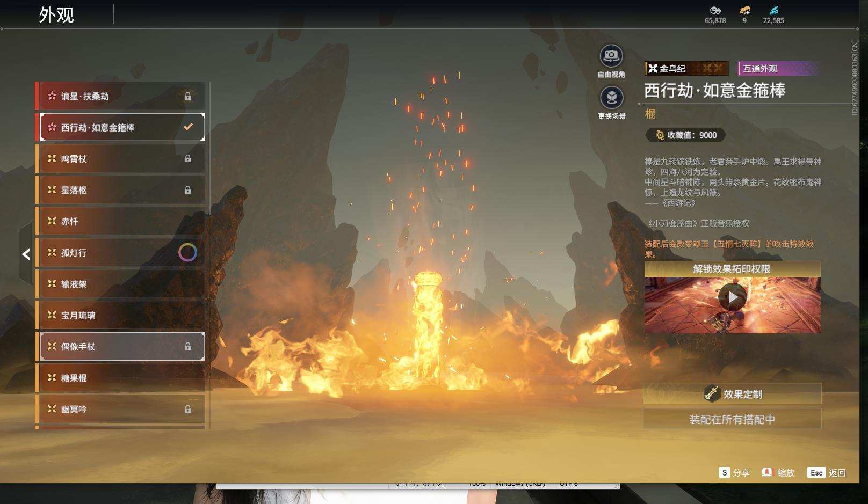Screen dimensions: 868x504
Task: Click the 收藏值: 9000 collection badge
Action: [686, 135]
